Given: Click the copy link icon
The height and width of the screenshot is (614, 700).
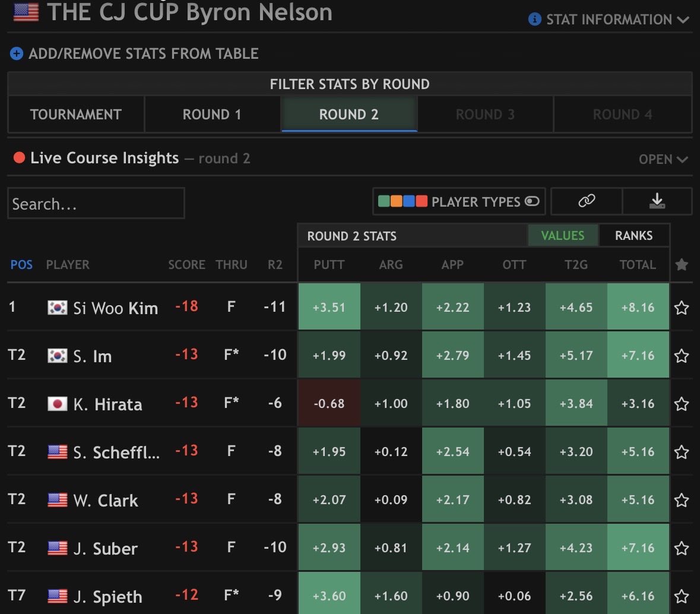Looking at the screenshot, I should click(x=586, y=201).
